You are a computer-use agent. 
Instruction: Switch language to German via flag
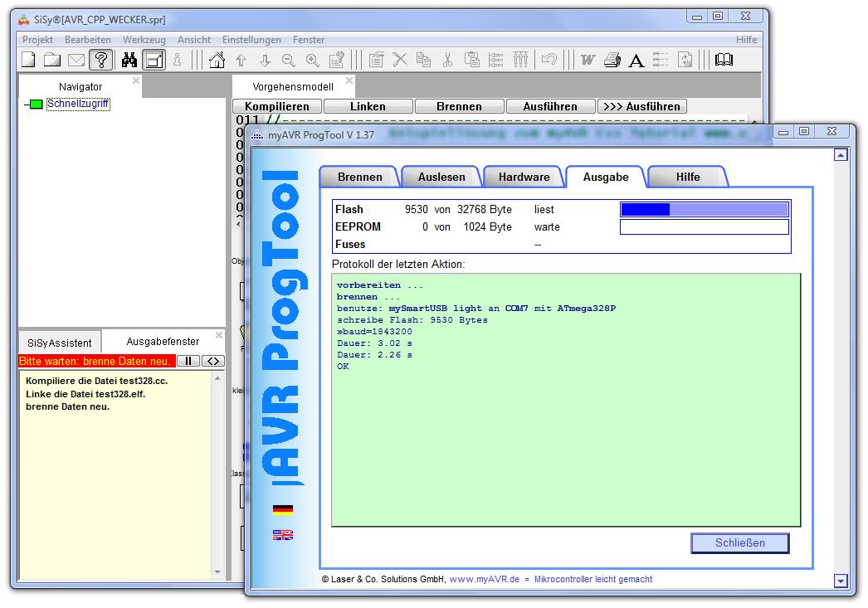[x=283, y=509]
